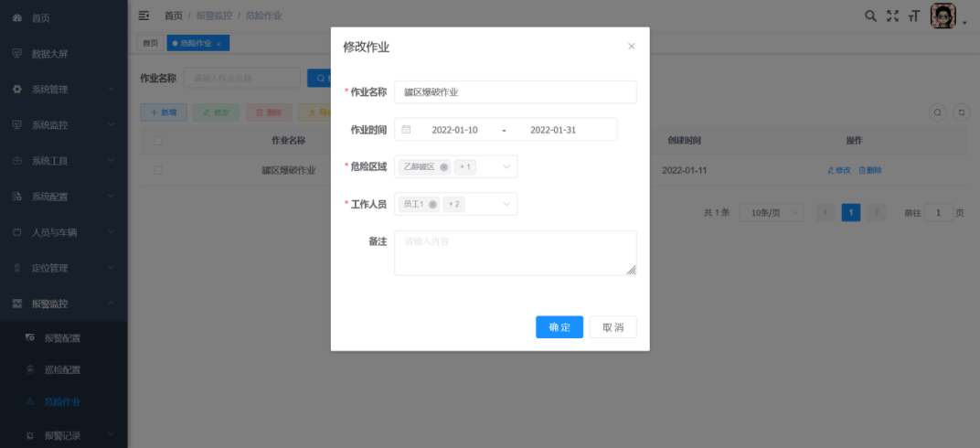Click the +2 tag in 工作人员

[453, 204]
